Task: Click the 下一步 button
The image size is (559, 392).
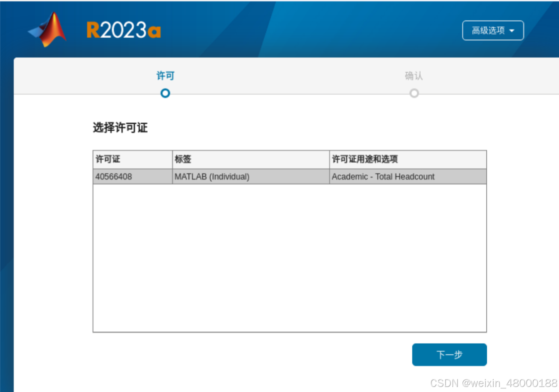Action: [x=449, y=355]
